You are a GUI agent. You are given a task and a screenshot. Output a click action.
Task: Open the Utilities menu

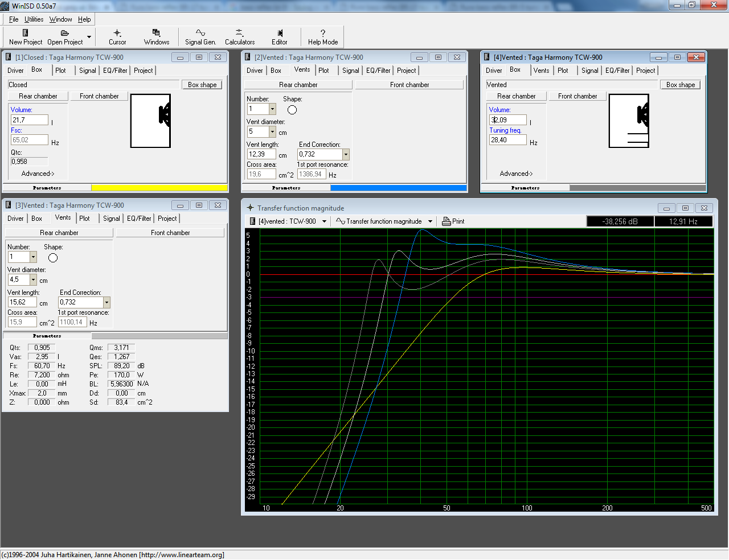pos(34,19)
